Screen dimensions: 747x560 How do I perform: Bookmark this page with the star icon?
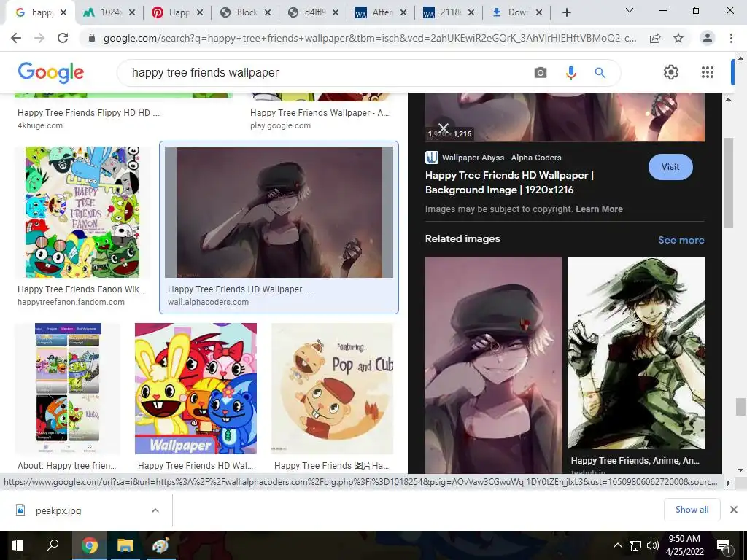coord(678,38)
